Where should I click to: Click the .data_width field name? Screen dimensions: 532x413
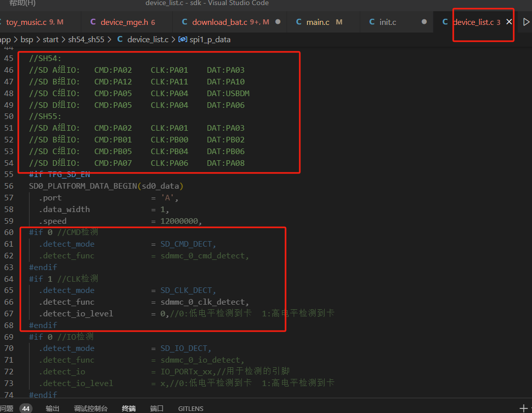[x=65, y=210]
